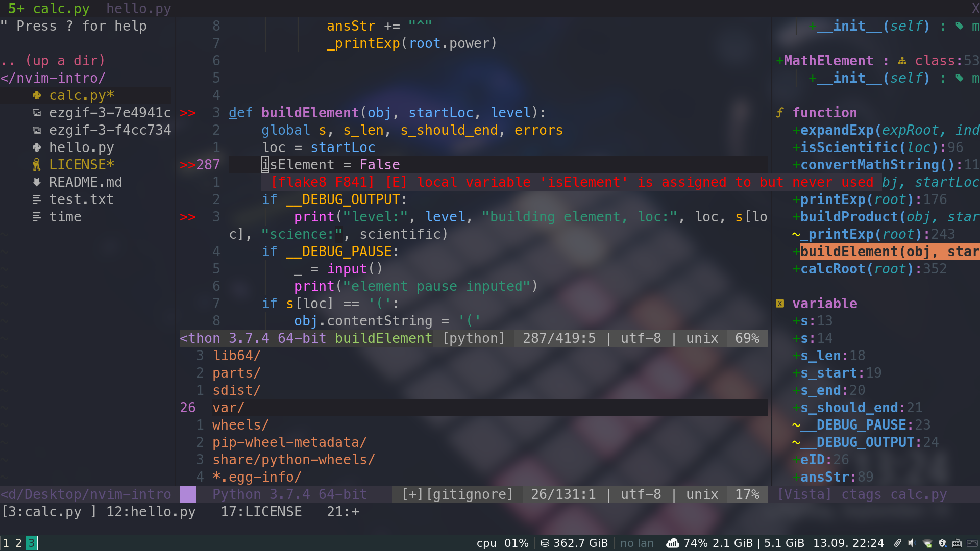Click the lint sign on the buildElement line

tap(188, 113)
